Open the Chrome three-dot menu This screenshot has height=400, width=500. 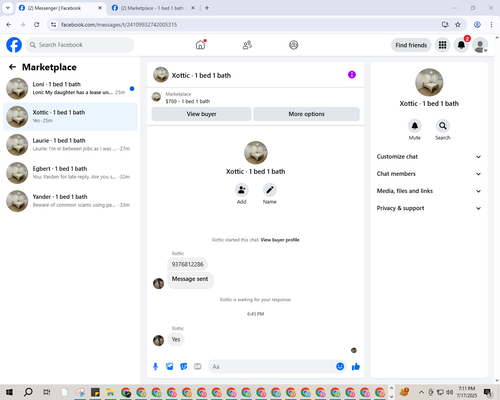(491, 25)
